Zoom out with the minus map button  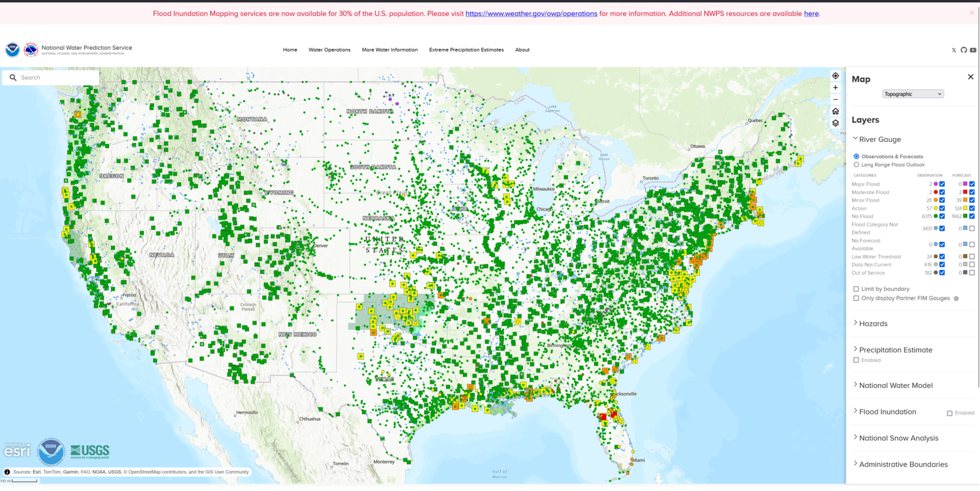click(x=835, y=99)
